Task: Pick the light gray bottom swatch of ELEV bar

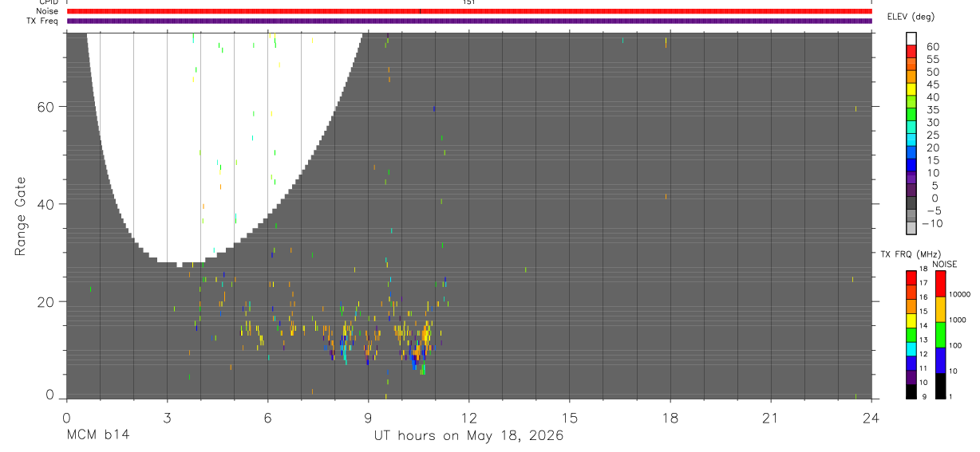Action: point(911,228)
